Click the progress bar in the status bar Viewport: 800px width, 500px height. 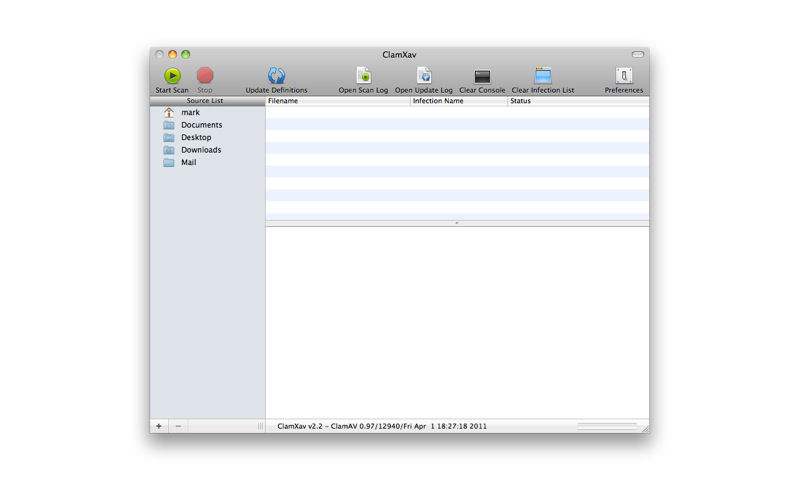pos(607,426)
